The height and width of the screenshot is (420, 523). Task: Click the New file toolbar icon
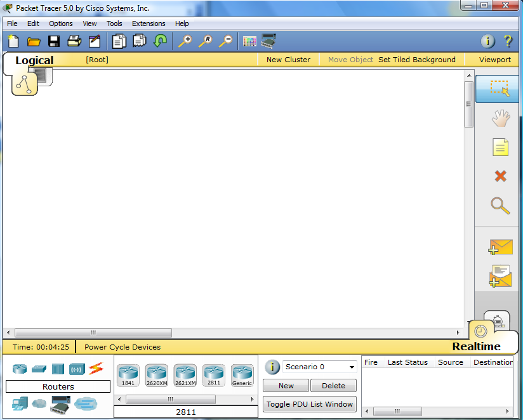point(13,41)
